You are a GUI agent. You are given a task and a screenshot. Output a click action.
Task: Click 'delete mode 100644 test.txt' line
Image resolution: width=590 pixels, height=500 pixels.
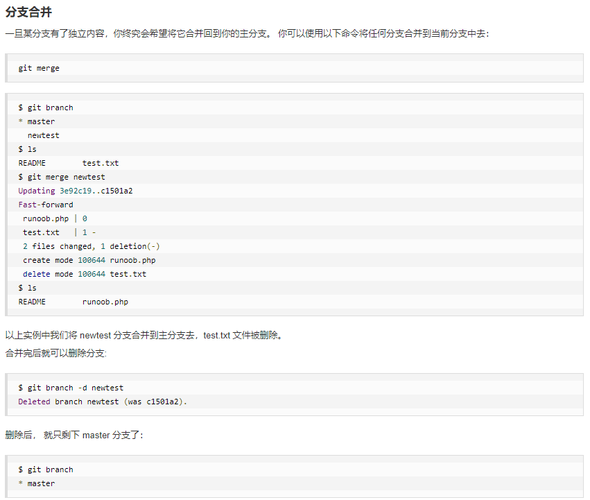(x=84, y=274)
